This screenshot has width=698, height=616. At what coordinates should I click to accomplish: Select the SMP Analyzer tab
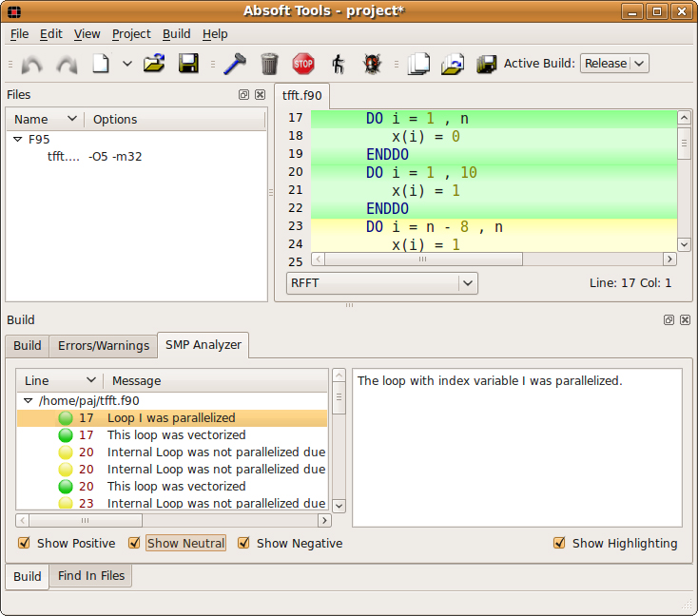tap(203, 345)
